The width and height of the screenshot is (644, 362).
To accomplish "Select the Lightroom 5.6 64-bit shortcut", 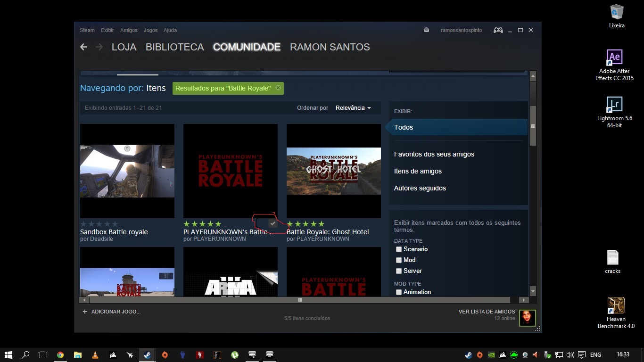I will coord(615,112).
